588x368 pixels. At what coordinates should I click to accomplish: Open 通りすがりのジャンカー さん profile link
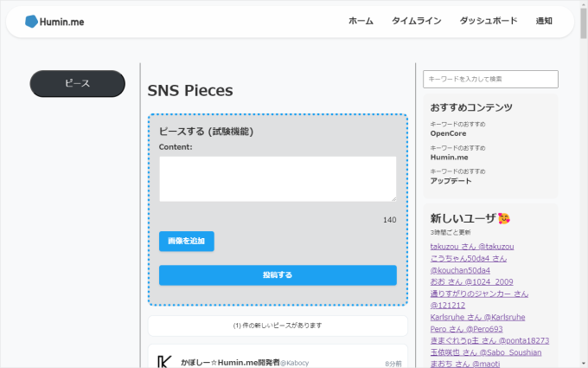pos(479,300)
